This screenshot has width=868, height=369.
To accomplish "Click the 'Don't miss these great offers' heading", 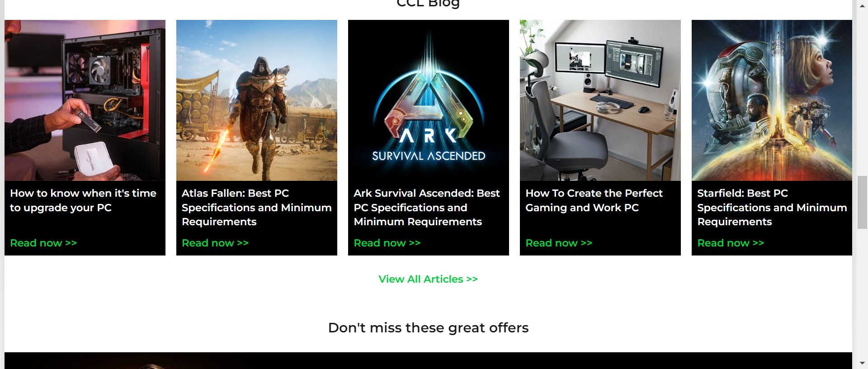I will pyautogui.click(x=428, y=327).
